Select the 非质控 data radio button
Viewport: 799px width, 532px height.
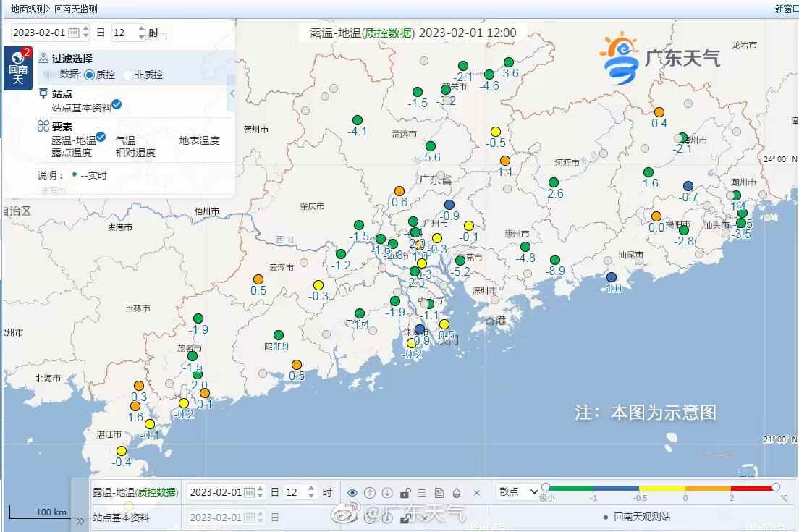[128, 75]
